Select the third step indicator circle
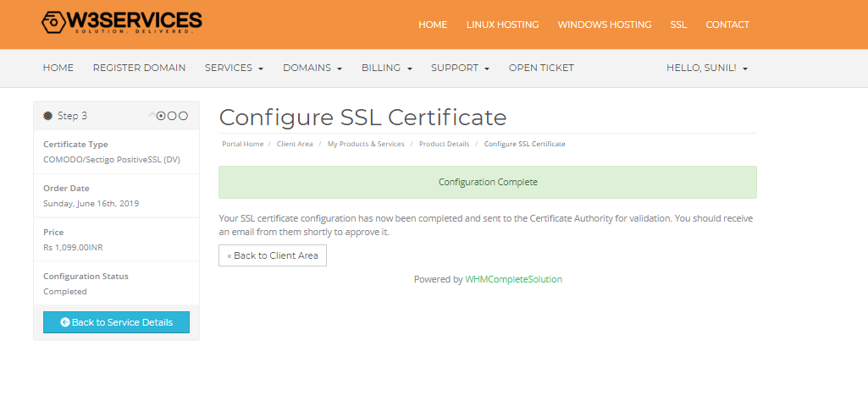This screenshot has width=868, height=406. pos(183,116)
